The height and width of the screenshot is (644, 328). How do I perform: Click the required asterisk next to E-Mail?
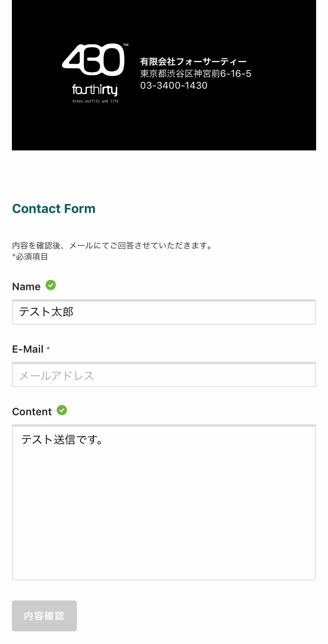tap(48, 349)
